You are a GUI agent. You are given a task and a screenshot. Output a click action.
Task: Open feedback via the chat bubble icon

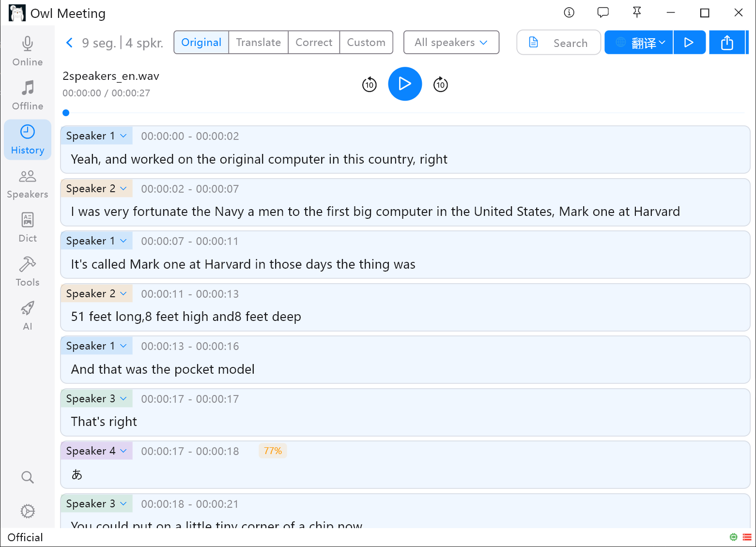pos(602,13)
